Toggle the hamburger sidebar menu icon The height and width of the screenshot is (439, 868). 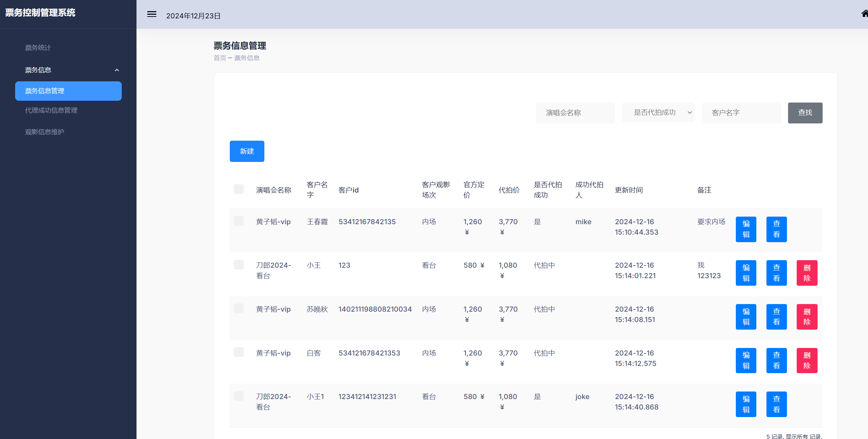click(x=152, y=14)
